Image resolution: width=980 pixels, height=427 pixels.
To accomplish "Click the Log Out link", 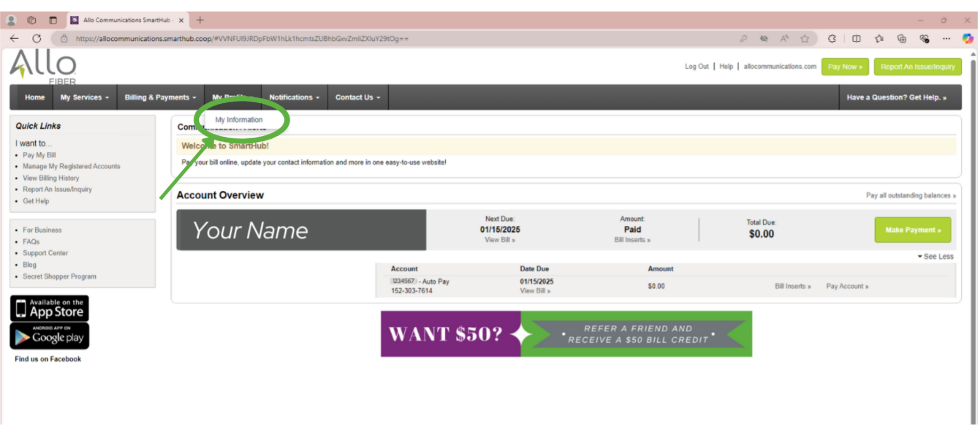I will pyautogui.click(x=697, y=66).
